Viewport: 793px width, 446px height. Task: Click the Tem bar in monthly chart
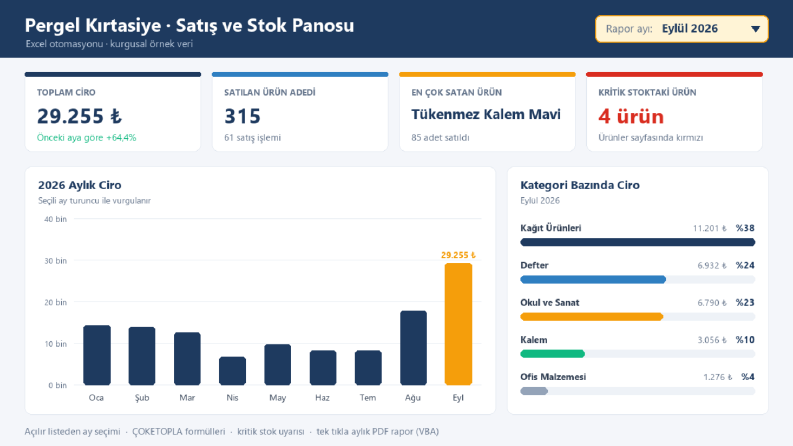[368, 368]
